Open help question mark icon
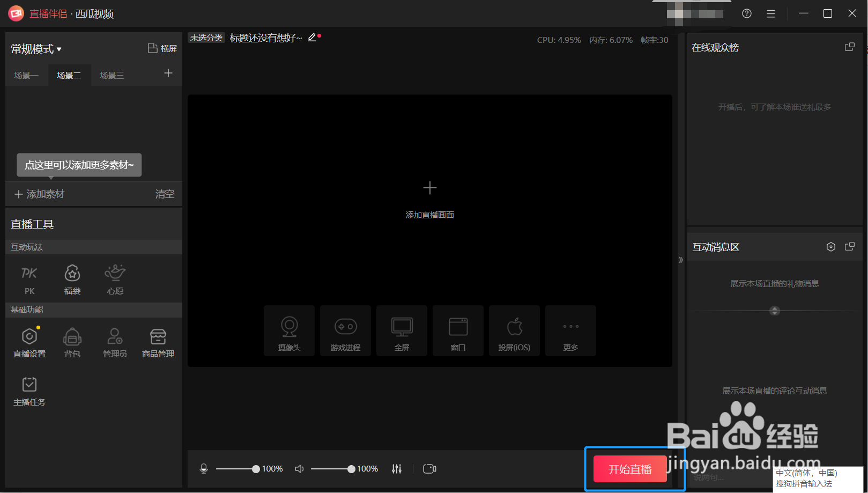Image resolution: width=868 pixels, height=493 pixels. 747,13
